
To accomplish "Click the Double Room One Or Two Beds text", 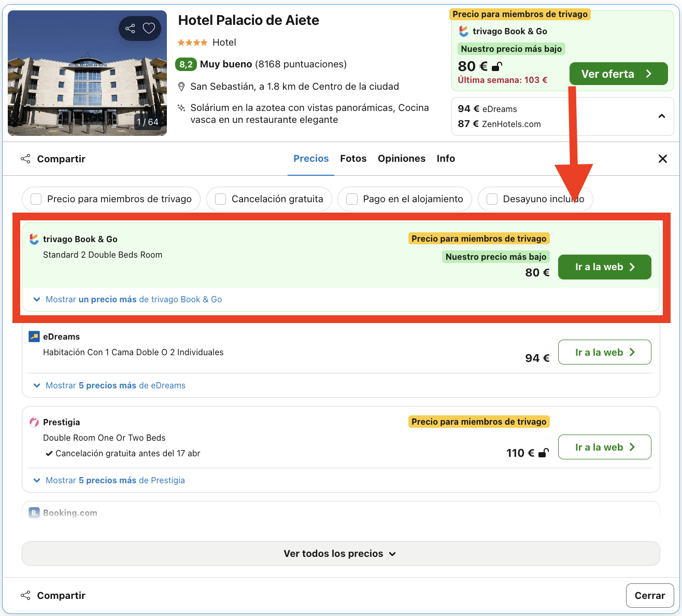I will [x=104, y=438].
